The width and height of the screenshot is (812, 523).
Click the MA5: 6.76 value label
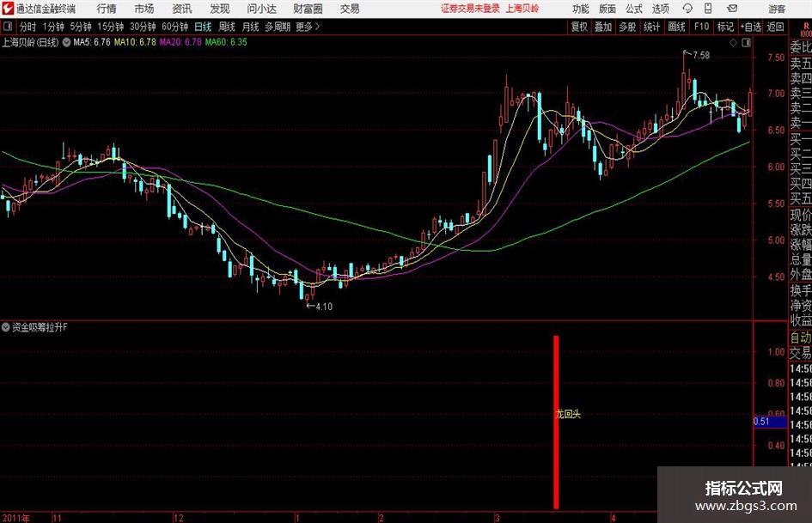coord(92,42)
